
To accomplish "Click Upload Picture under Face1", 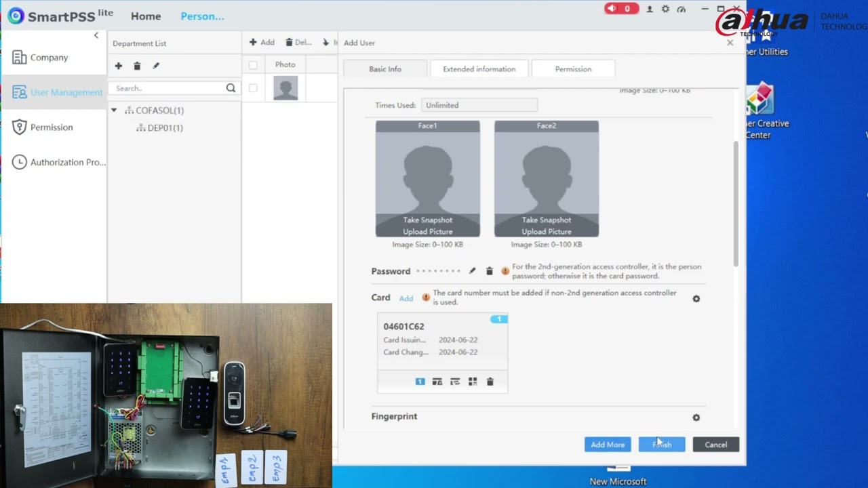I will [x=427, y=232].
